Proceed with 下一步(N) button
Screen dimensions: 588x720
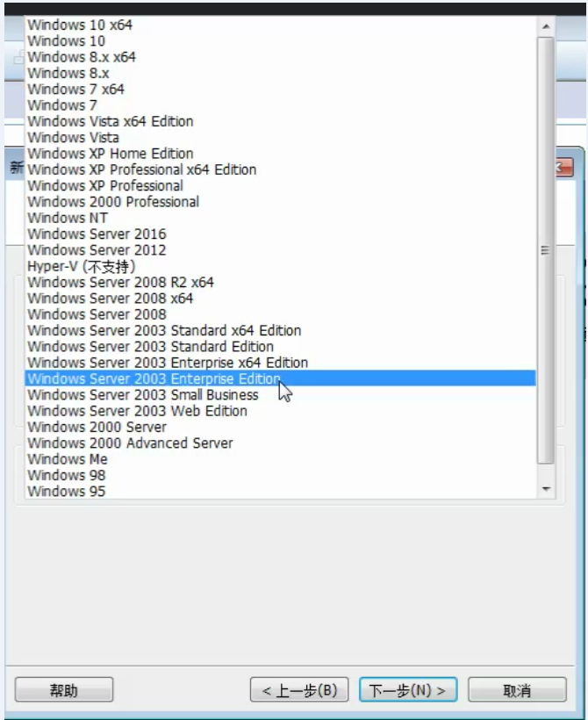(x=408, y=689)
